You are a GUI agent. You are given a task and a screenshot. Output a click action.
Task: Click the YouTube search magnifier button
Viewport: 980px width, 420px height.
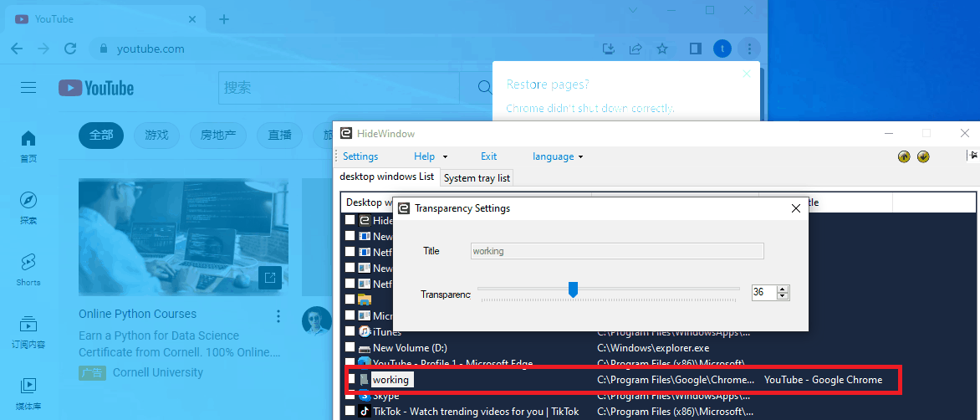tap(484, 88)
